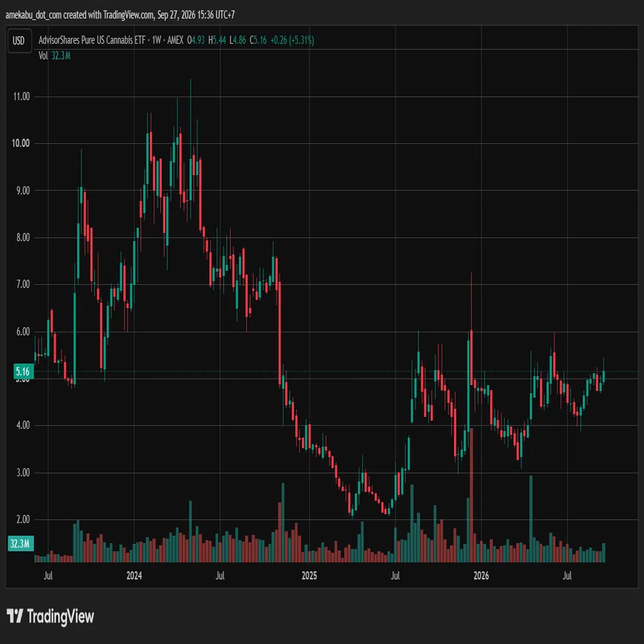Click the chart attribution text at top
Viewport: 644px width, 644px height.
[120, 15]
